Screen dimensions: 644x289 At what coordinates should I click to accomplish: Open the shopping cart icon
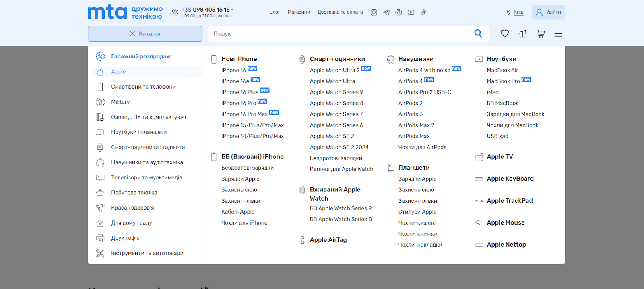click(x=541, y=34)
